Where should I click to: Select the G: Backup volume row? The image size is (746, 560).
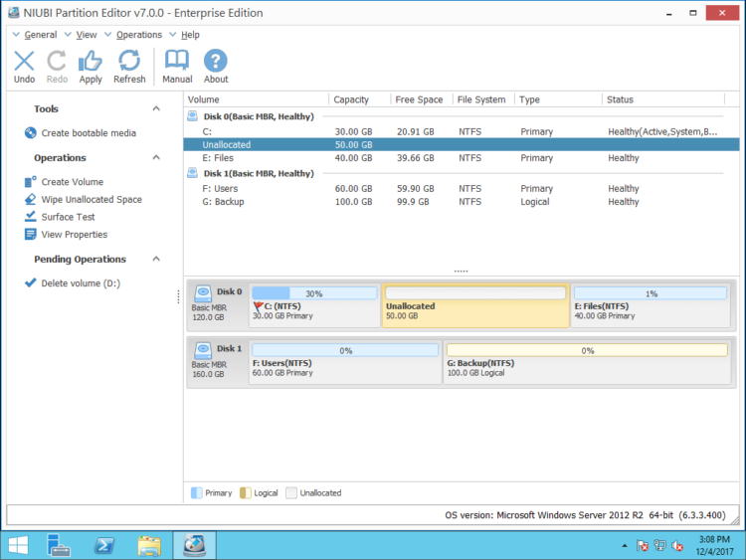462,202
